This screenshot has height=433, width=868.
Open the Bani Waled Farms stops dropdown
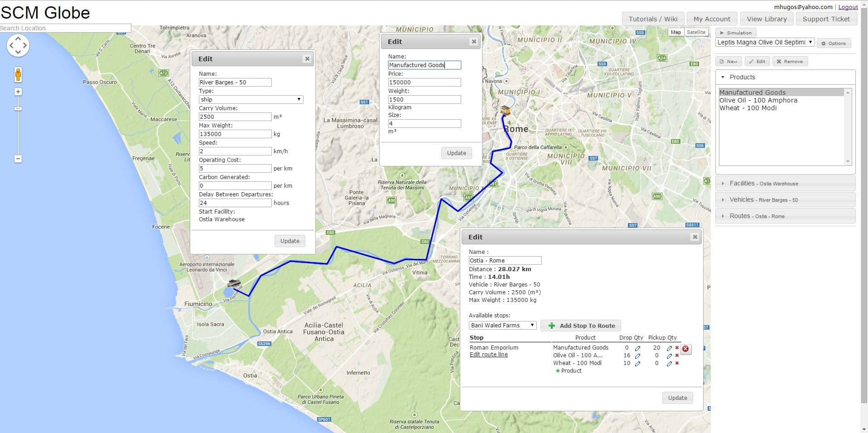[x=502, y=325]
